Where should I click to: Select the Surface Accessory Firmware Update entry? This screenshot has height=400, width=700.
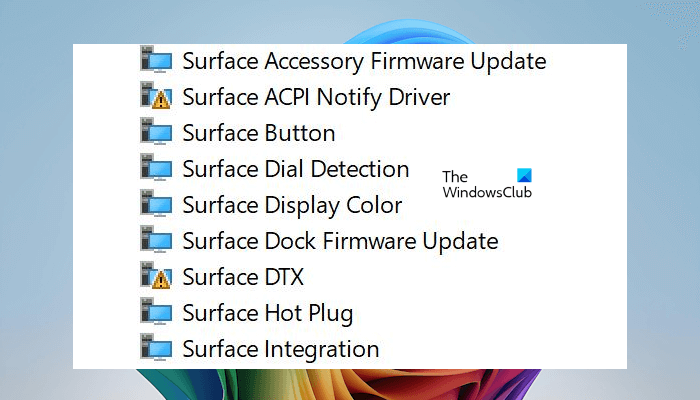(x=364, y=61)
